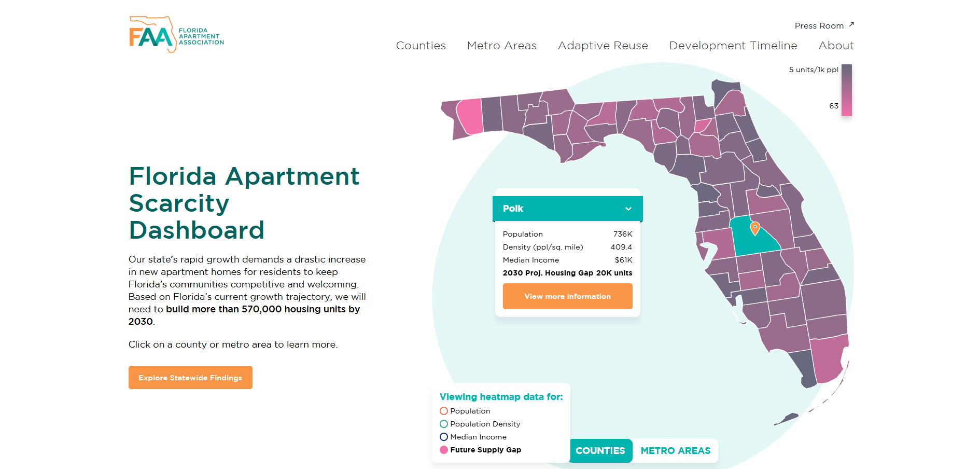Click the Press Room external arrow icon

[x=851, y=24]
